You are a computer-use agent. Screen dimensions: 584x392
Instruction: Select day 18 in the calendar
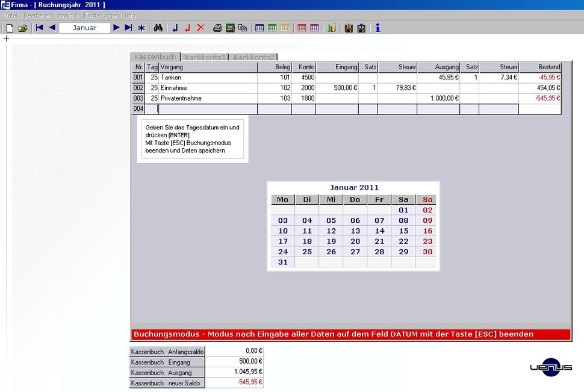pos(307,241)
